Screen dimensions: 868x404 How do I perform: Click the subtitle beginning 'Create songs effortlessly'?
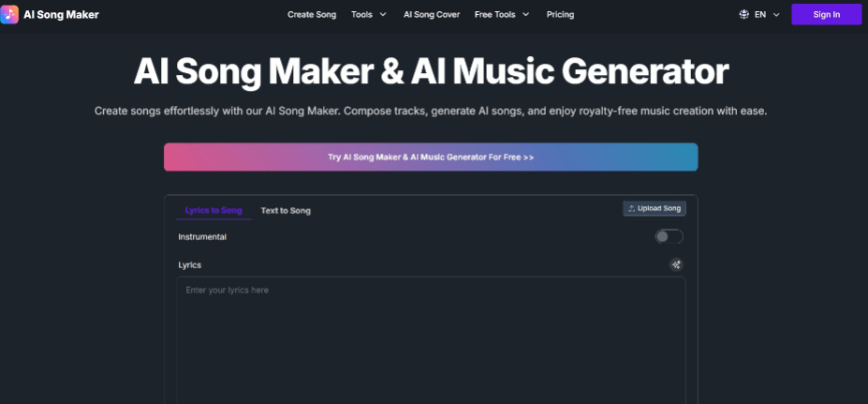coord(431,111)
